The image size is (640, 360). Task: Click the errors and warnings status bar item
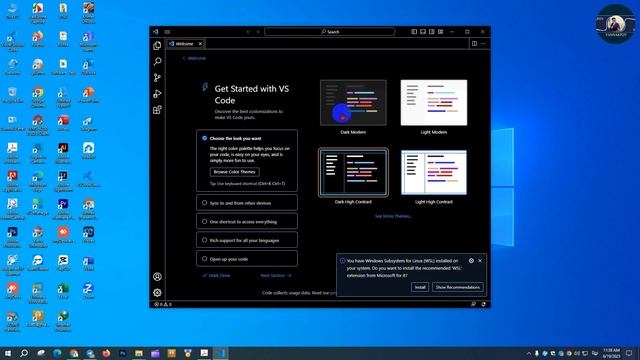click(x=163, y=304)
